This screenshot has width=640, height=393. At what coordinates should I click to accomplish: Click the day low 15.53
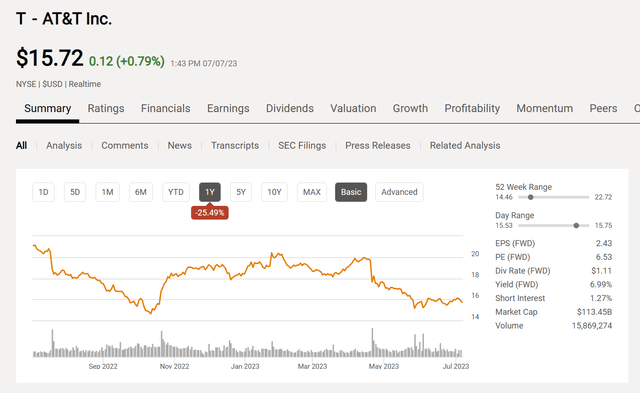pos(504,226)
